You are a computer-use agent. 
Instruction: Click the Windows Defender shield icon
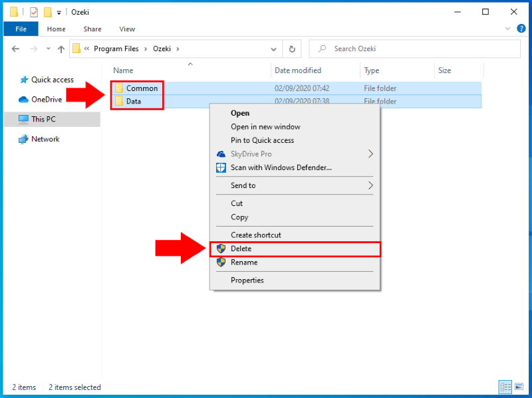point(221,167)
